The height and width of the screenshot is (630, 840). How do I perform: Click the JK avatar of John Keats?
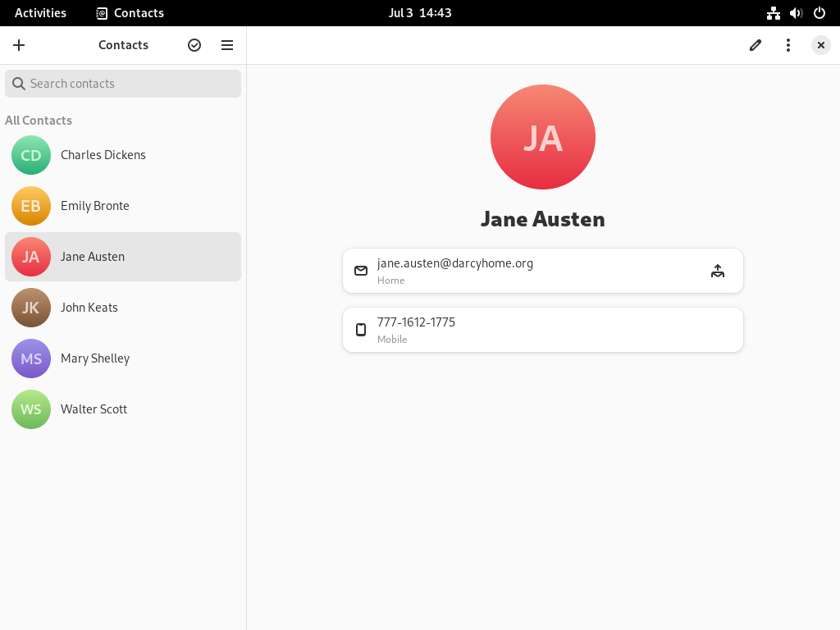(31, 308)
